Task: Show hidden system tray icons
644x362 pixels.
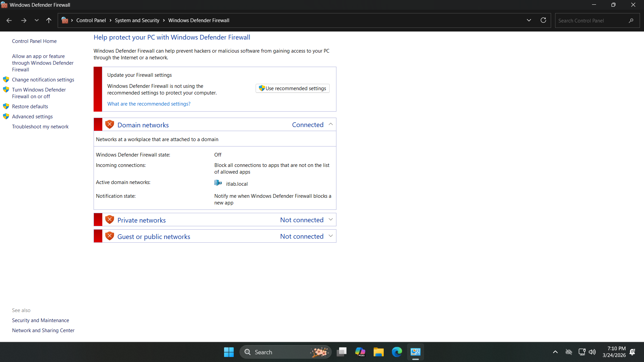Action: point(555,352)
